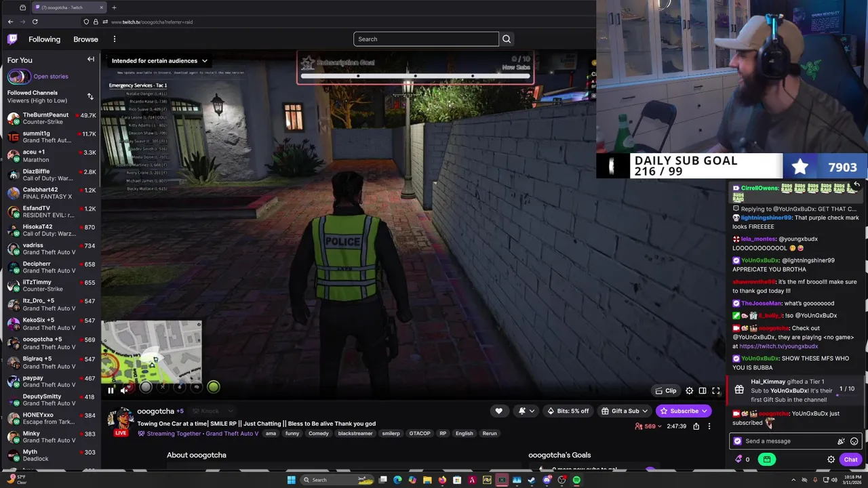This screenshot has height=488, width=868.
Task: Open Bits 5% off menu
Action: [568, 411]
